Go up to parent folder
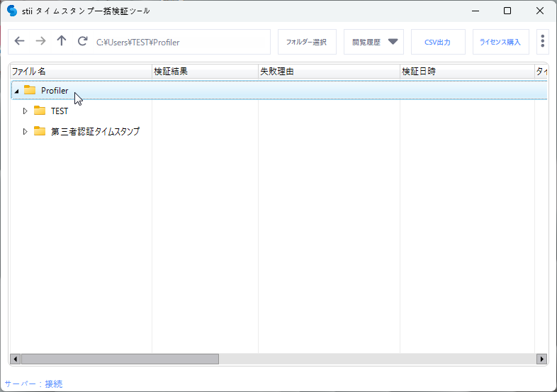 (62, 42)
